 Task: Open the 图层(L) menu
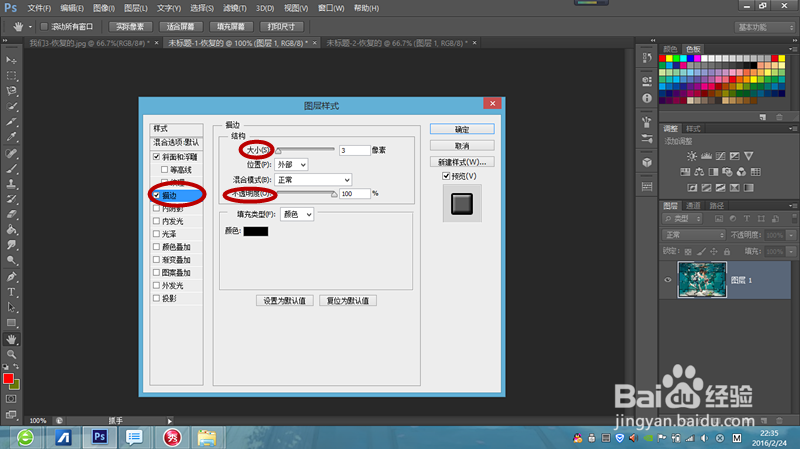[x=136, y=8]
